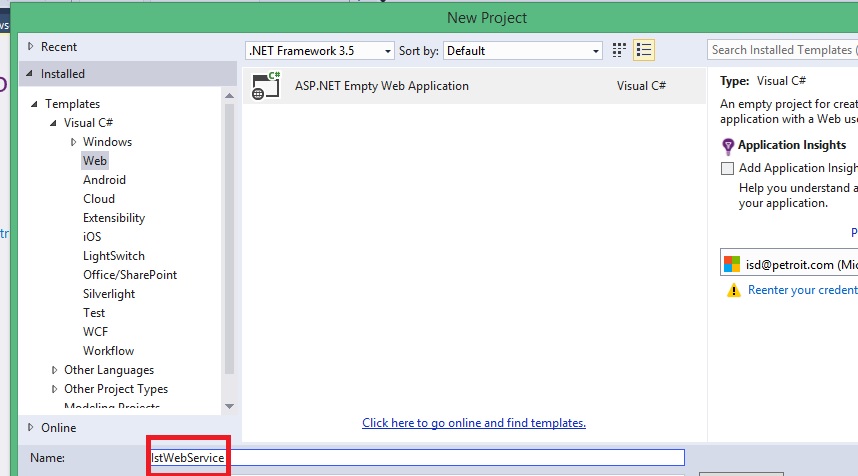Switch to small icons grid view
This screenshot has width=858, height=476.
[619, 50]
